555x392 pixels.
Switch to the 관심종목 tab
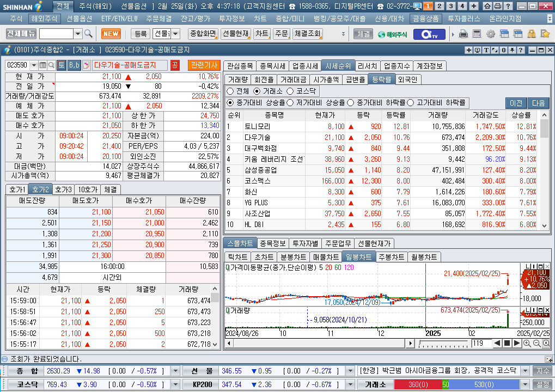pos(240,66)
